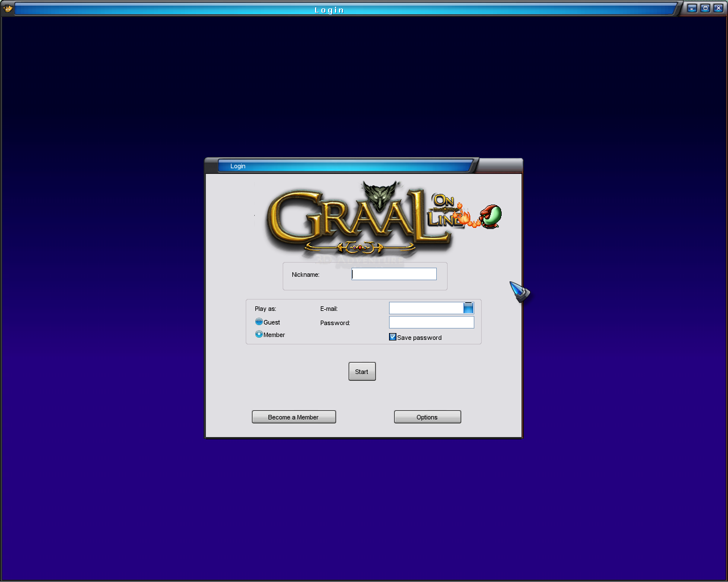Click the outer window's Login title text
Screen dimensions: 728x582
[329, 10]
